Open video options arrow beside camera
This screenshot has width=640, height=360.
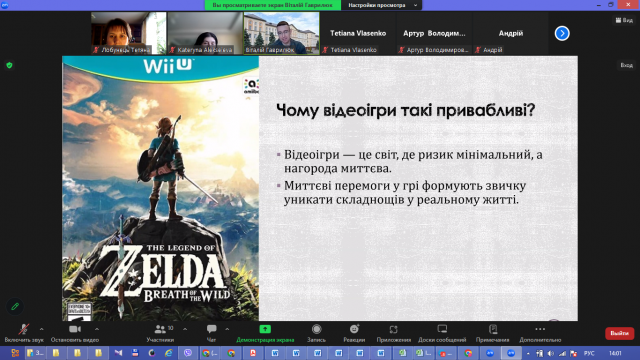click(97, 329)
